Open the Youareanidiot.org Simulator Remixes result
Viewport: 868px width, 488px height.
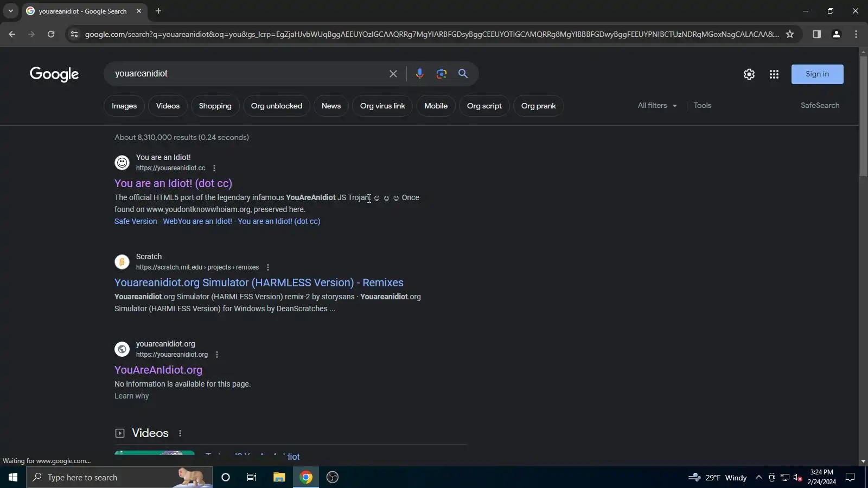coord(259,282)
